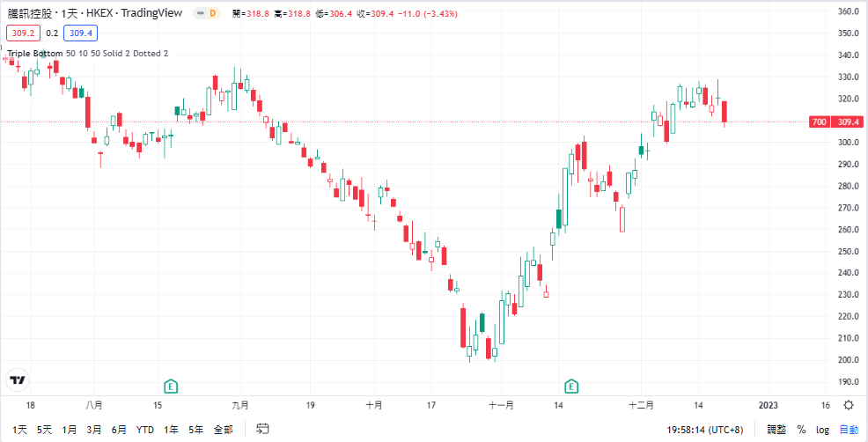
Task: Open the 19:58:14 (UTC+8) timezone menu
Action: [x=704, y=430]
